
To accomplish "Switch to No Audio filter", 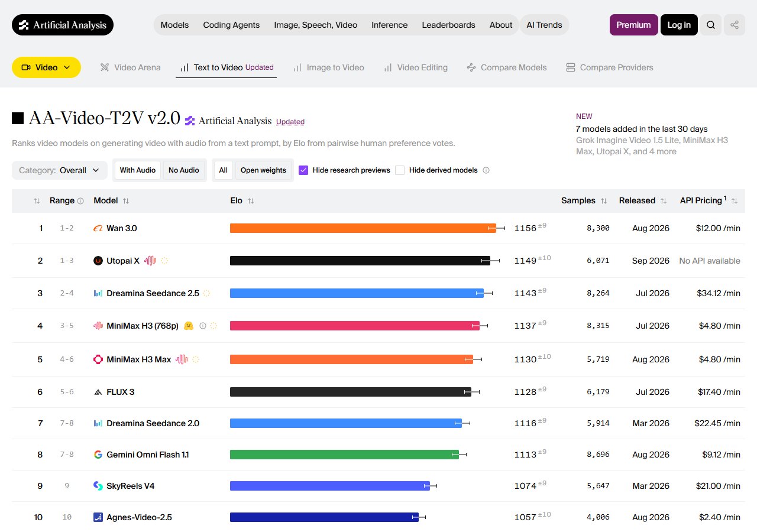I will click(x=184, y=170).
